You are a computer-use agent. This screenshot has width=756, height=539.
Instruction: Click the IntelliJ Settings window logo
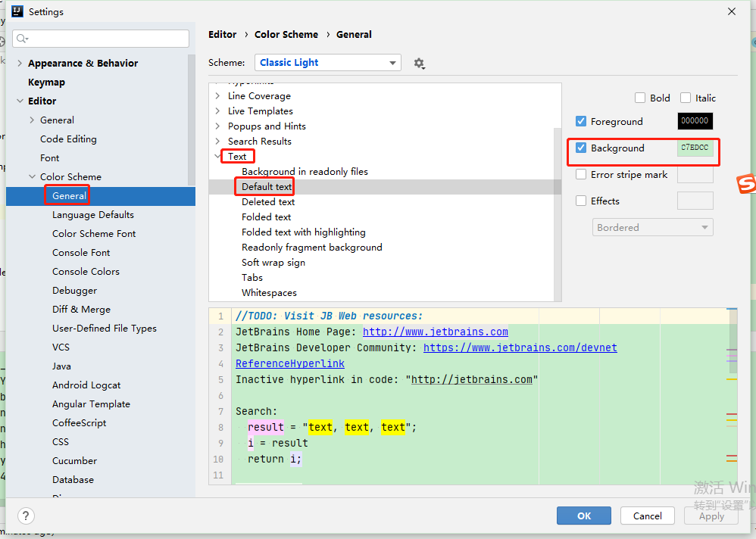click(17, 11)
